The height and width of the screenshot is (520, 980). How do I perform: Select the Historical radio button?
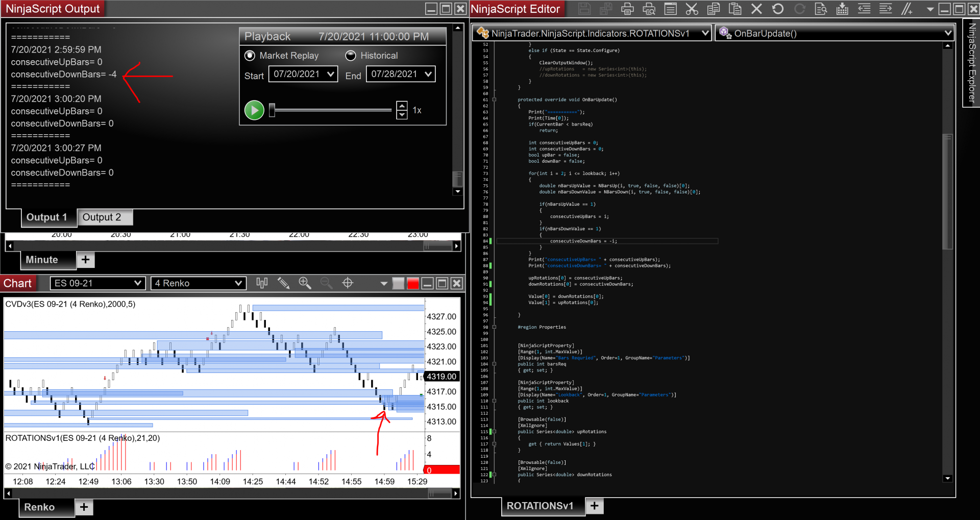351,55
